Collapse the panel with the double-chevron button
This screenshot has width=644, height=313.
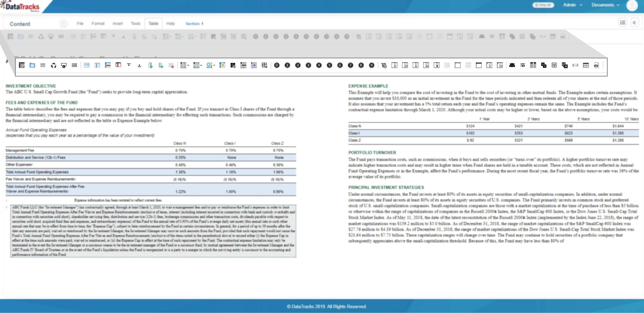click(x=634, y=23)
